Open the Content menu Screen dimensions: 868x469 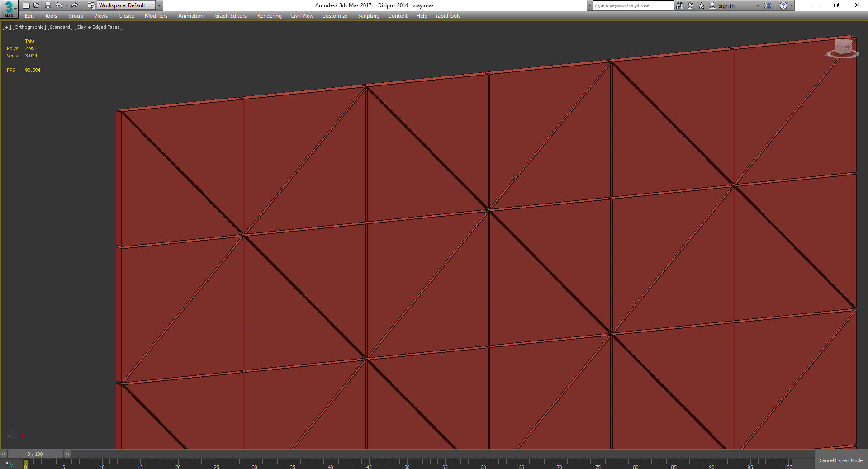pos(398,16)
